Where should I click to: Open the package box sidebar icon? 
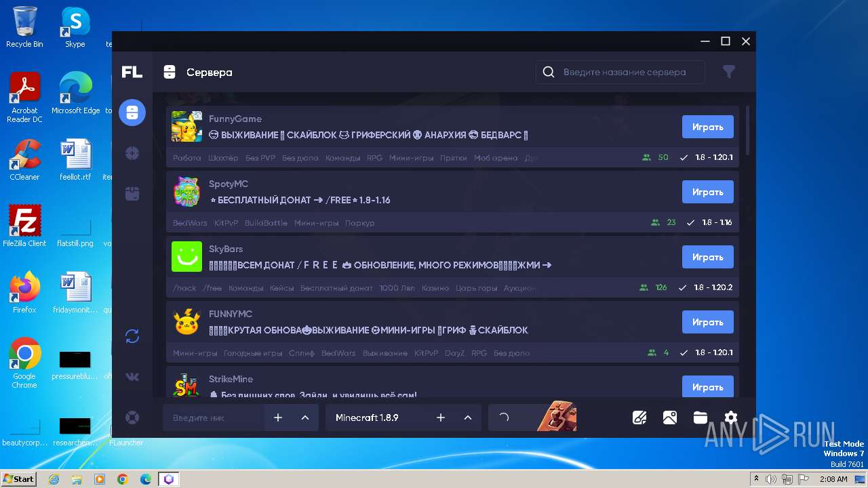132,195
